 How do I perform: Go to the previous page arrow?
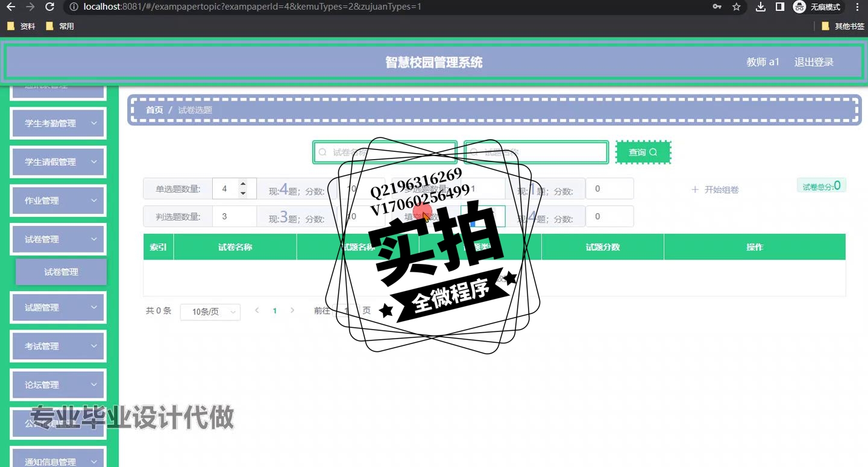(x=257, y=311)
